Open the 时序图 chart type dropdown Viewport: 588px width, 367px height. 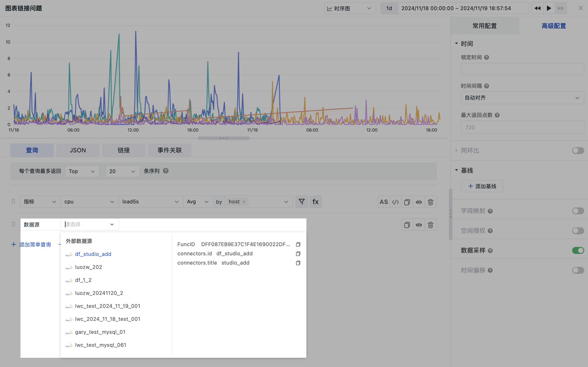pos(350,8)
